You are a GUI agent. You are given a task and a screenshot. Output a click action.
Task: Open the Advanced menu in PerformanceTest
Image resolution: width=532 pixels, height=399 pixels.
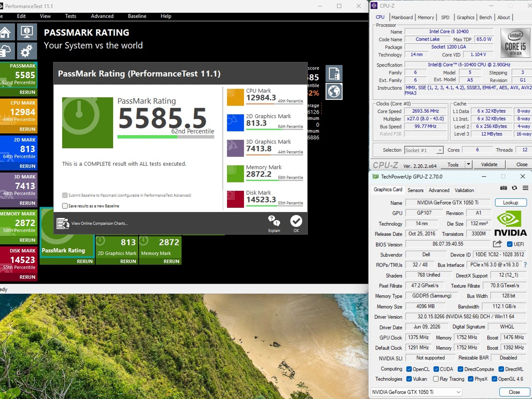(102, 16)
